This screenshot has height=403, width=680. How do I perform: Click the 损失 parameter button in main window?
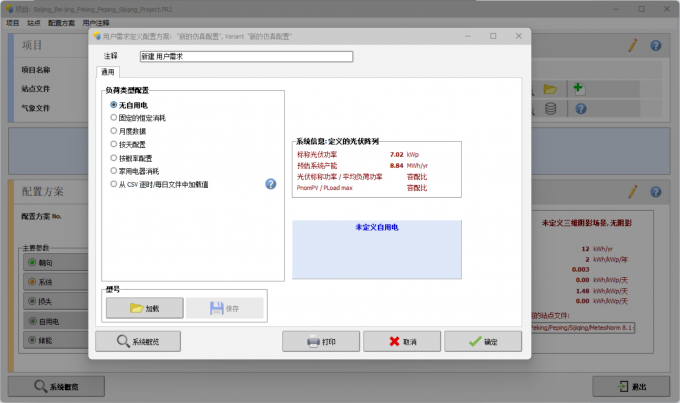tap(56, 301)
